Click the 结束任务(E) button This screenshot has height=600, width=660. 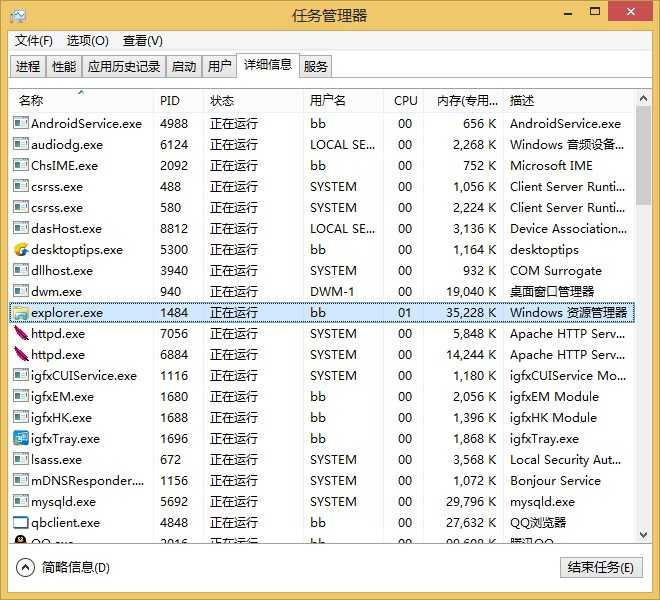pos(601,568)
